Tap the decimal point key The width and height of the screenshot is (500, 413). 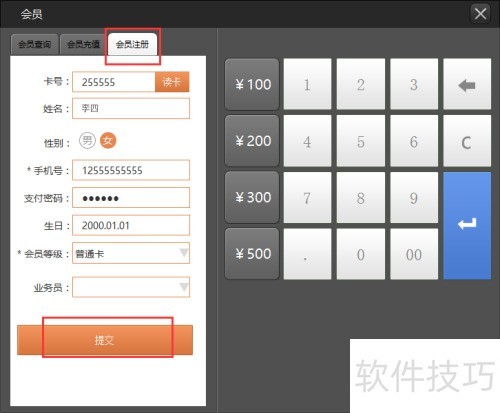point(307,254)
